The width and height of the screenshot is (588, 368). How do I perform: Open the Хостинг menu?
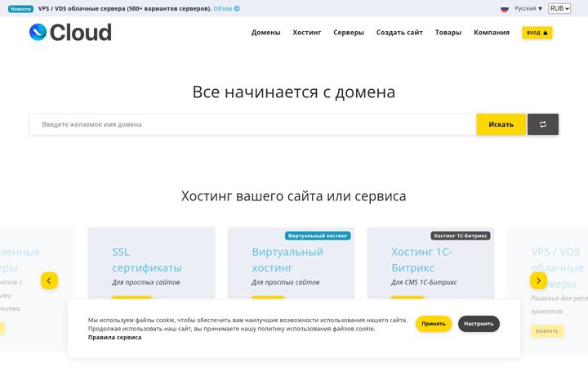(x=307, y=32)
